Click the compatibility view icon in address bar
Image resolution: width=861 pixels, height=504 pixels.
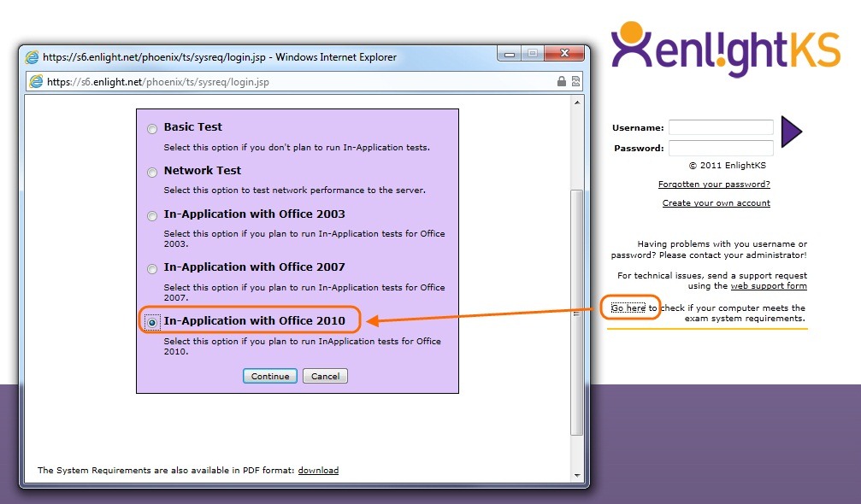(575, 82)
